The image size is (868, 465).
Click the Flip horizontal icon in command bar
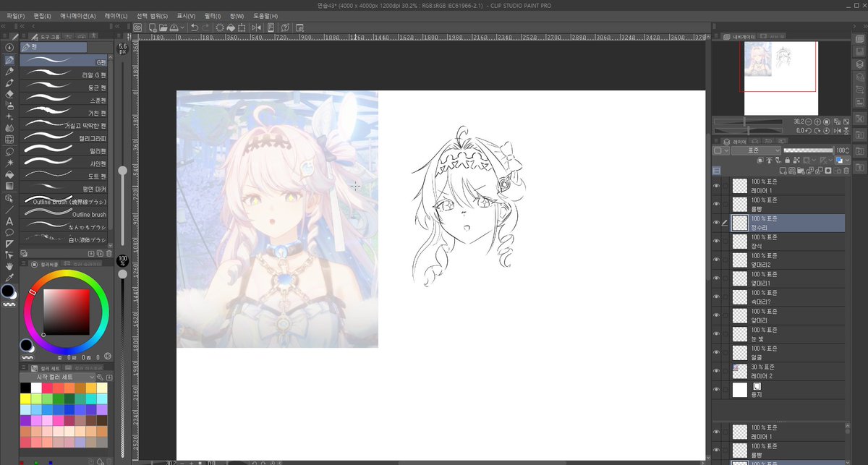[x=255, y=27]
